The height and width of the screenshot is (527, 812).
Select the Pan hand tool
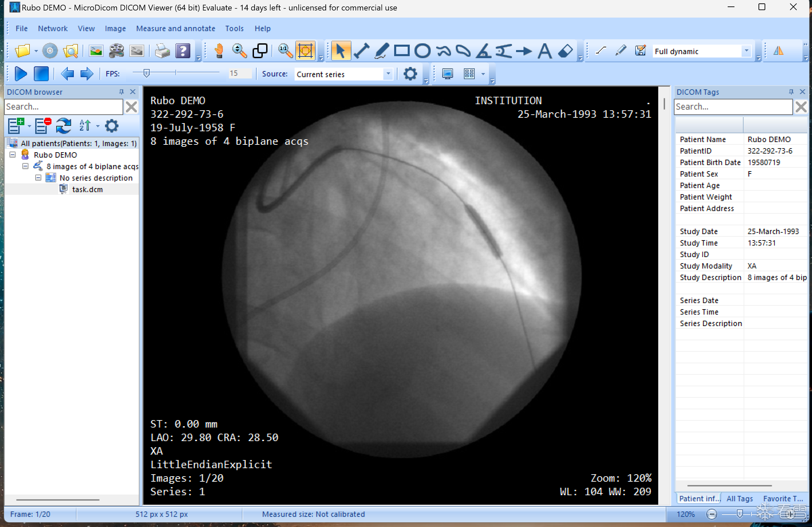[219, 51]
